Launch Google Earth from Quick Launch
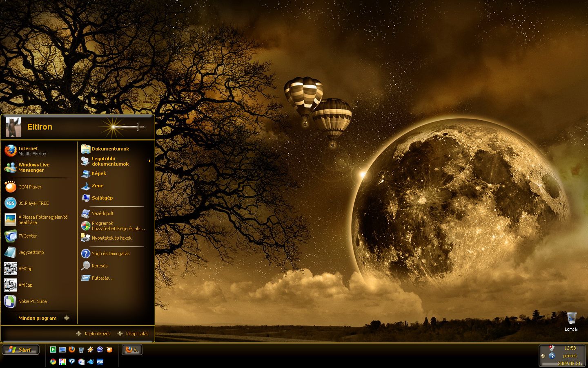 [x=100, y=350]
